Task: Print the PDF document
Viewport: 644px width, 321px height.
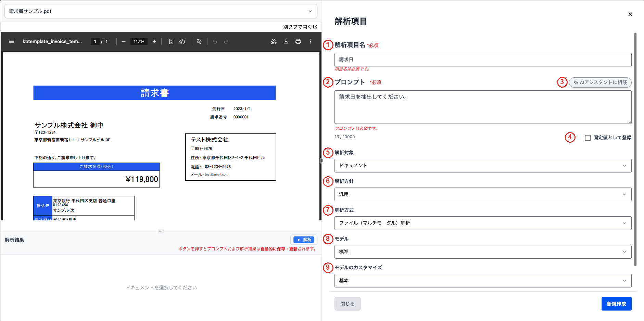Action: click(298, 41)
